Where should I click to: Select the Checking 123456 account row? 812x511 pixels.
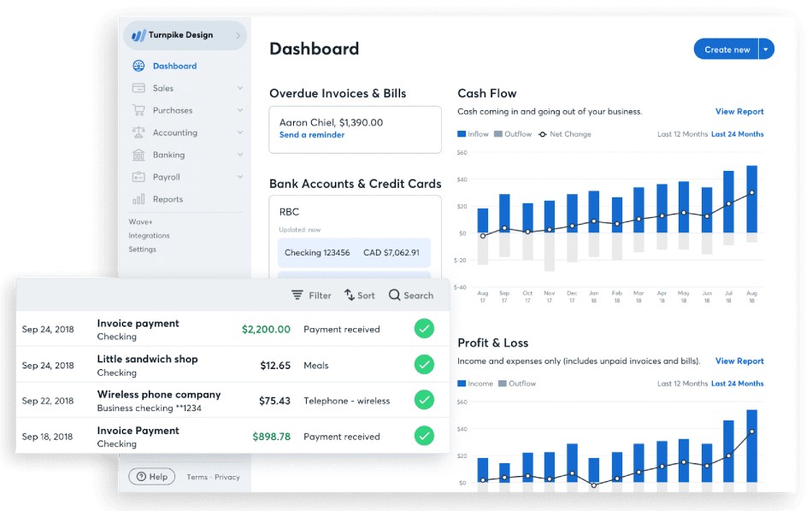coord(351,253)
